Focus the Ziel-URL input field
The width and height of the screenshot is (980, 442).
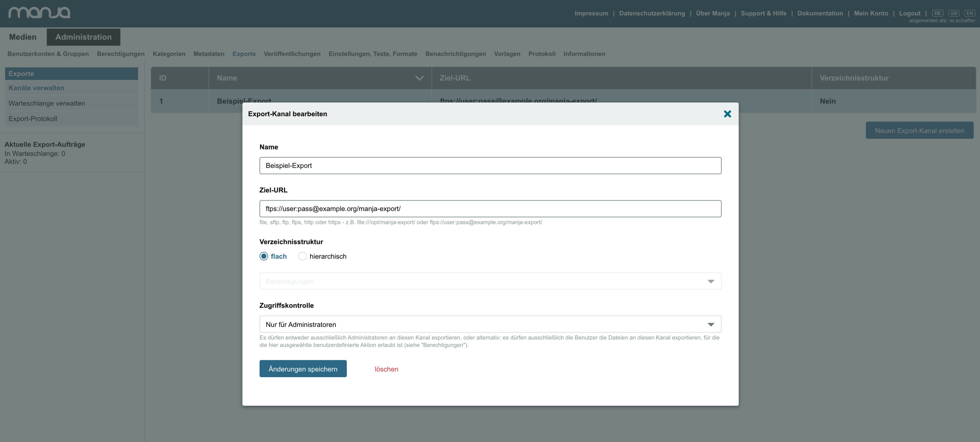[490, 209]
